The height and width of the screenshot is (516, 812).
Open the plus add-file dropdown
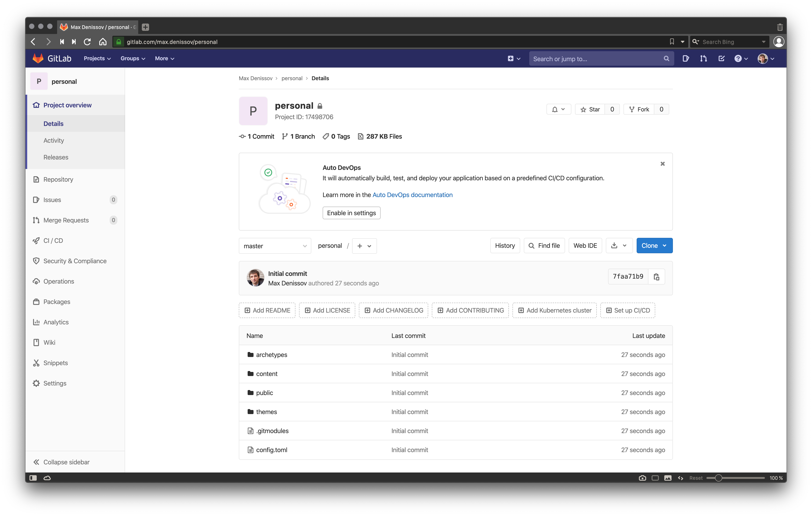(x=364, y=246)
